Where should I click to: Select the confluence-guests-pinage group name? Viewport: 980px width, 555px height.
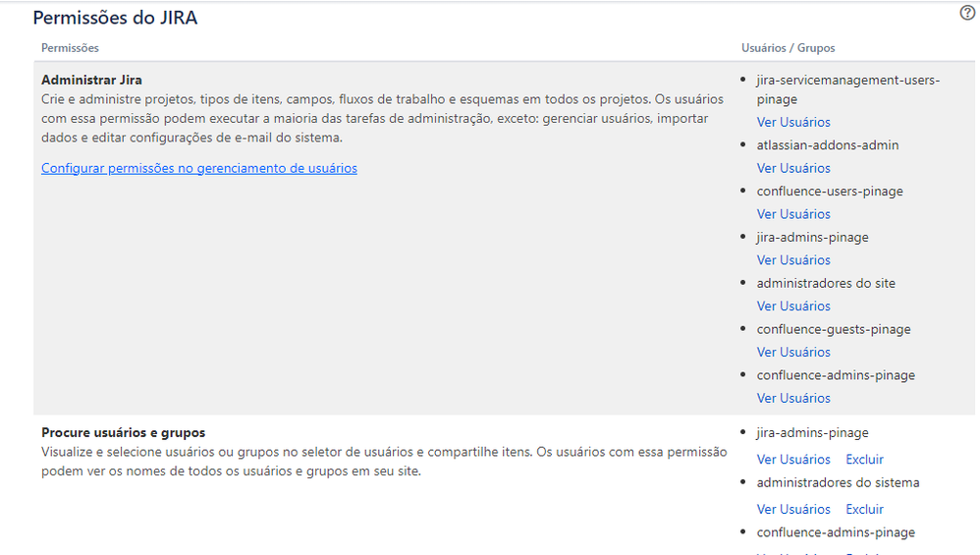tap(833, 329)
